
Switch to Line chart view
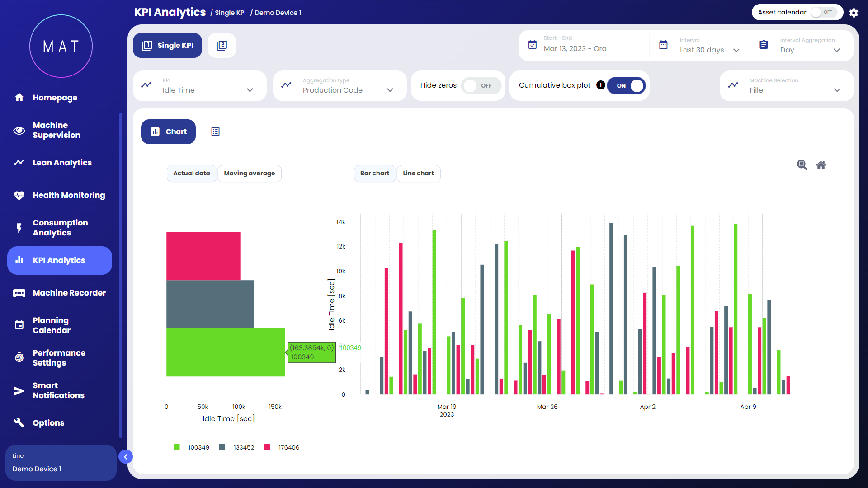tap(418, 174)
